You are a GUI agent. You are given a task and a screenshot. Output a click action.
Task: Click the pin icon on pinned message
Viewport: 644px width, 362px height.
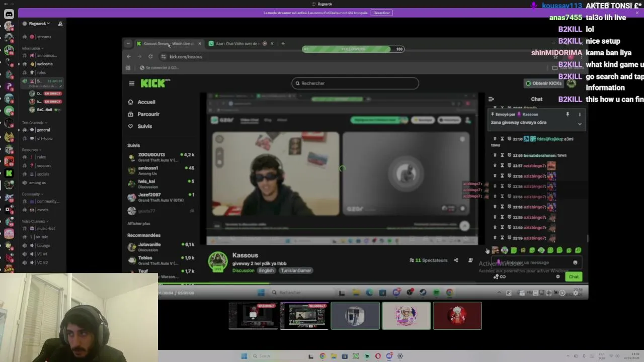pyautogui.click(x=568, y=115)
